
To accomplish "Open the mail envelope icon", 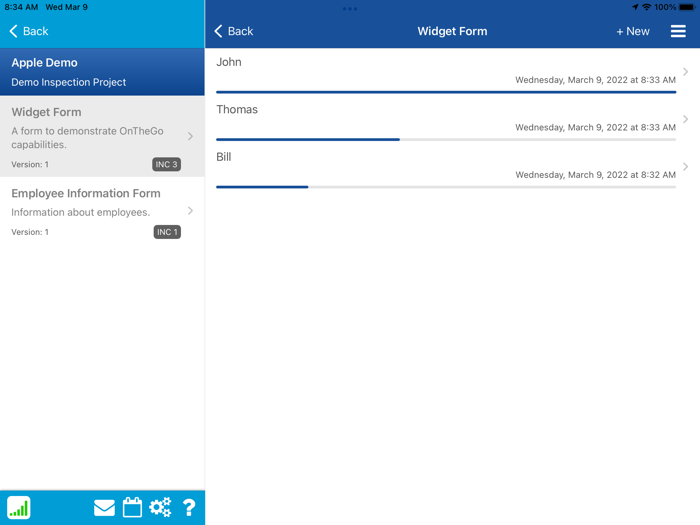I will point(104,508).
